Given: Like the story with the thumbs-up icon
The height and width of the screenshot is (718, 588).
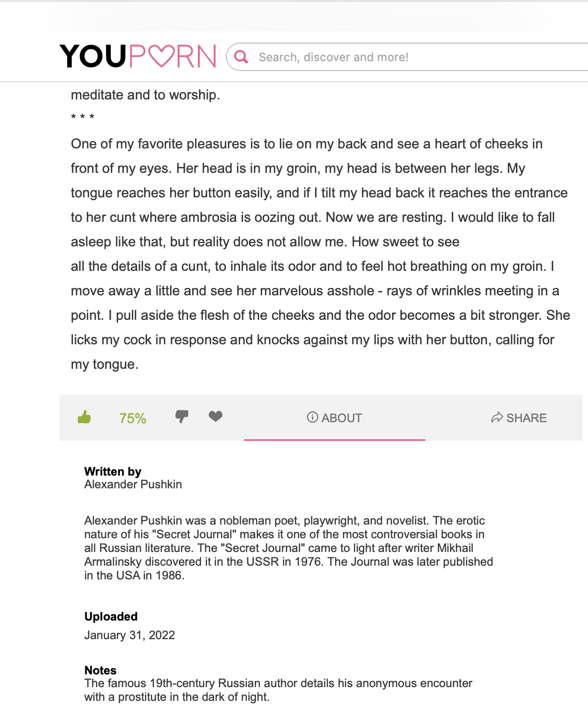Looking at the screenshot, I should point(84,417).
